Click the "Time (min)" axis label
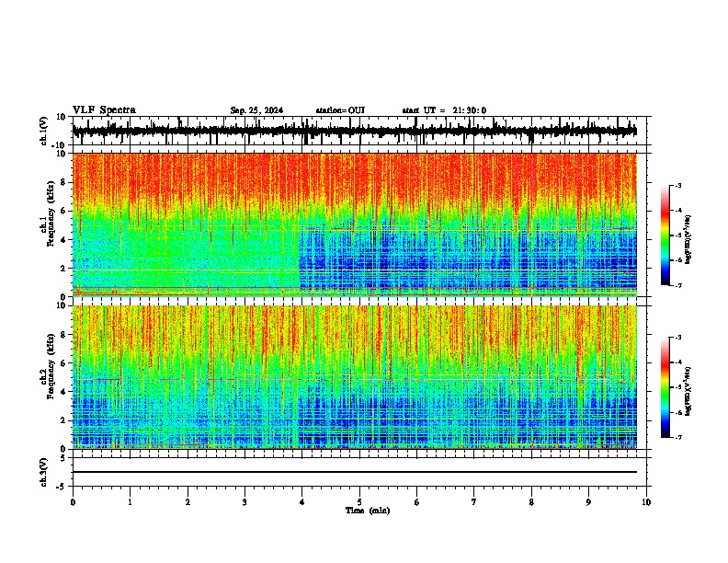This screenshot has width=728, height=563. pyautogui.click(x=368, y=511)
